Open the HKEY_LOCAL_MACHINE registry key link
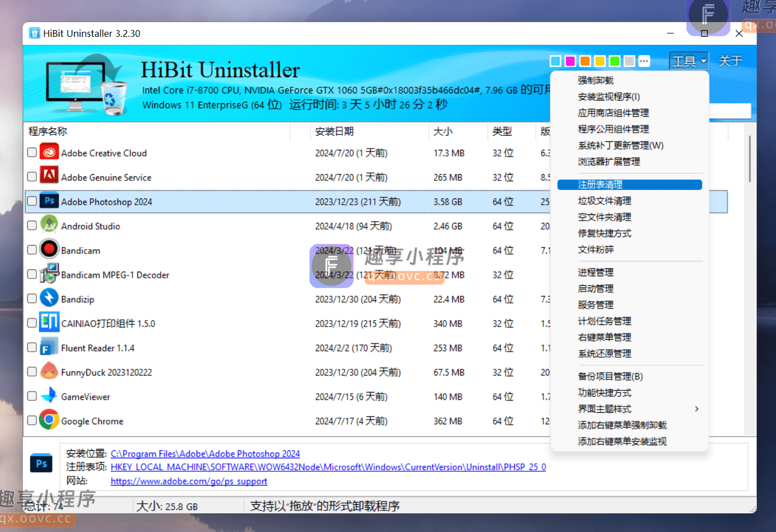The height and width of the screenshot is (532, 776). (328, 467)
